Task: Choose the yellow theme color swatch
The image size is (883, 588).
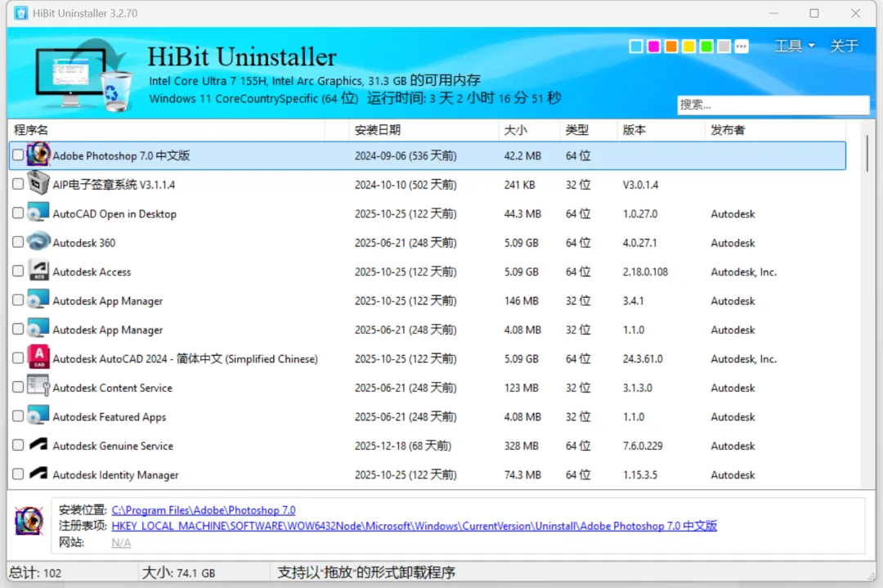Action: pyautogui.click(x=688, y=46)
